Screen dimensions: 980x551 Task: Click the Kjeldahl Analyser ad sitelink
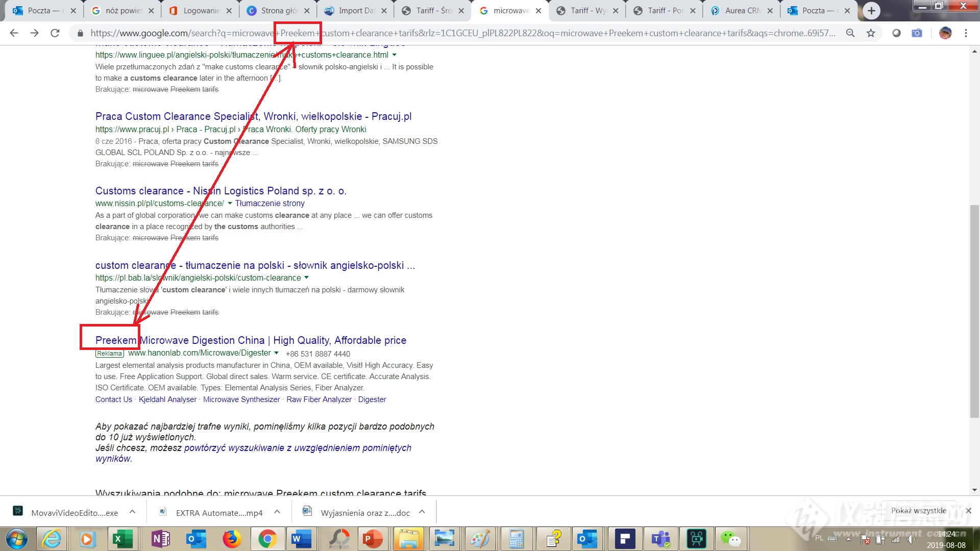click(x=167, y=399)
